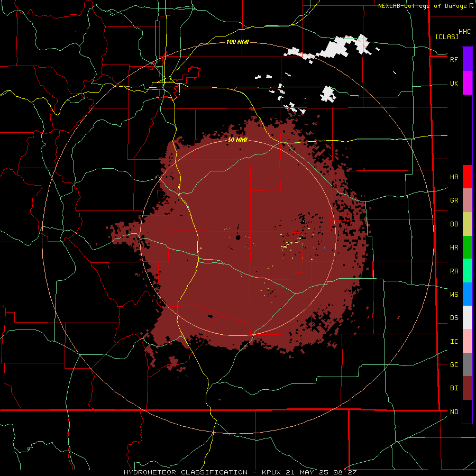This screenshot has width=476, height=476.
Task: Click the ND legend label
Action: click(454, 412)
